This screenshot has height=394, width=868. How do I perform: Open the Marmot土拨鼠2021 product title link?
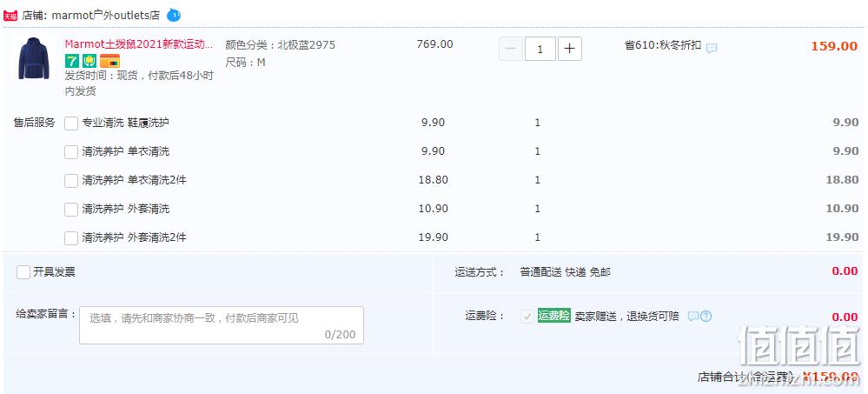coord(139,44)
